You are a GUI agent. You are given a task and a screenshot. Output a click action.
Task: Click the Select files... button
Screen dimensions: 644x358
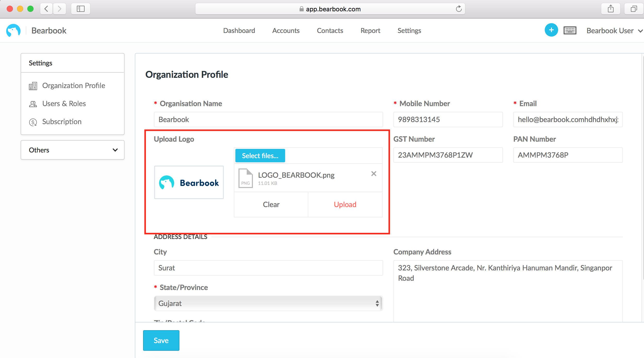pyautogui.click(x=260, y=156)
